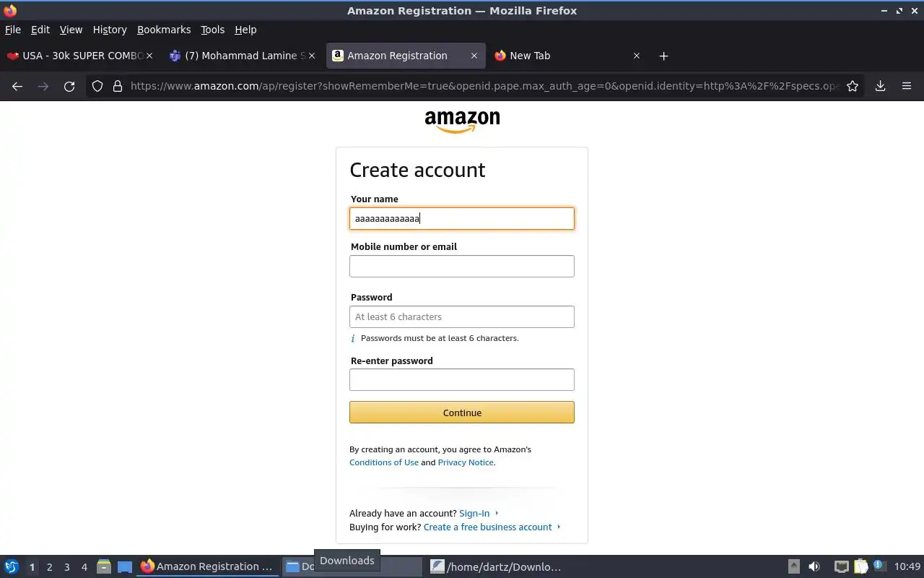Open the Privacy Notice link

[x=466, y=462]
